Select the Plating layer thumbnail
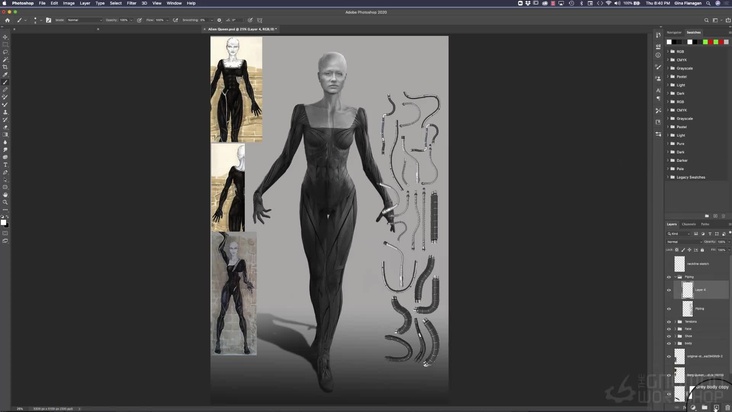Image resolution: width=732 pixels, height=412 pixels. (687, 308)
